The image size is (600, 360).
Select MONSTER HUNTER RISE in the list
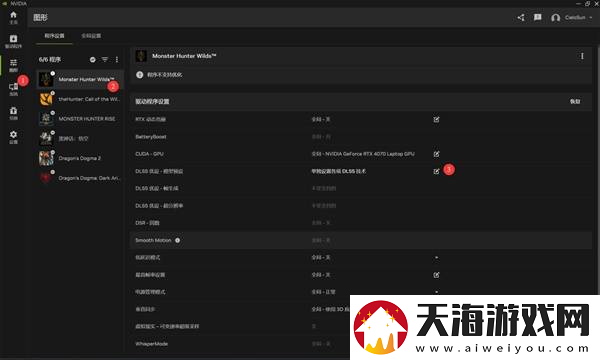tap(80, 119)
